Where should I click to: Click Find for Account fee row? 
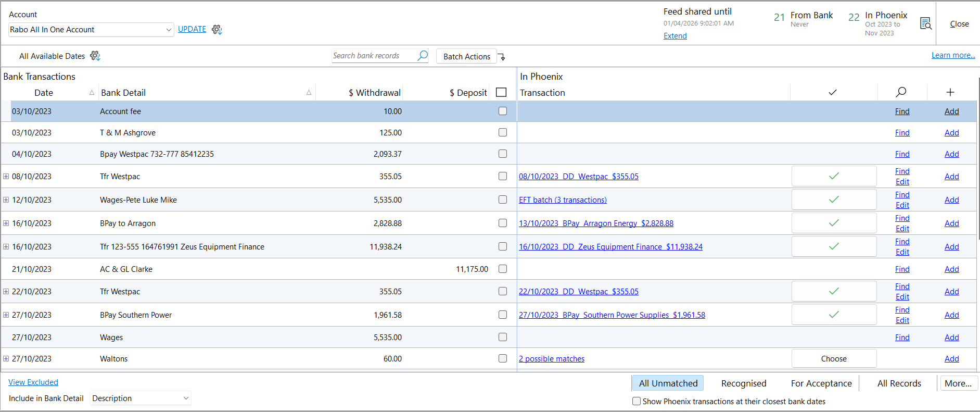point(902,111)
